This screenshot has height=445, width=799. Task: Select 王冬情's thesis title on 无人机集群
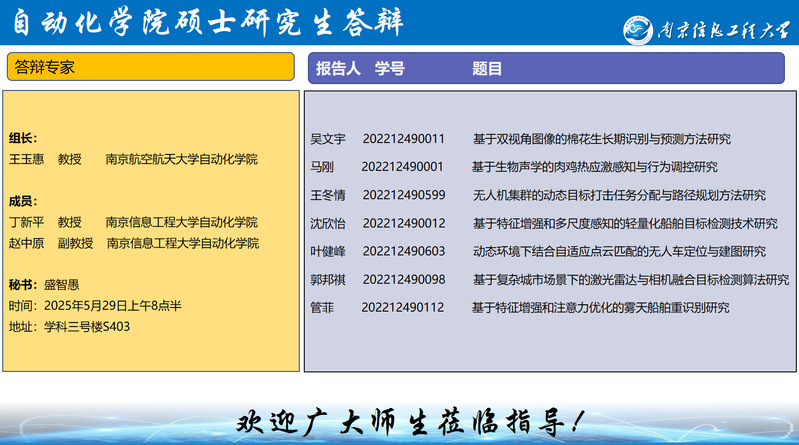(619, 195)
